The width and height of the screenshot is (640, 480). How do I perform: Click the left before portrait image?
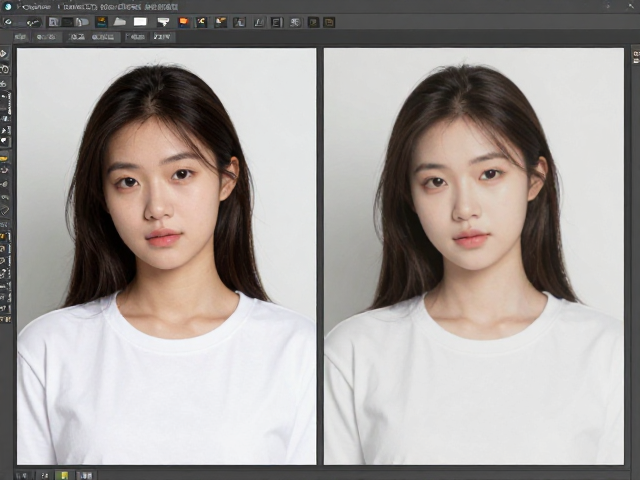pos(167,256)
